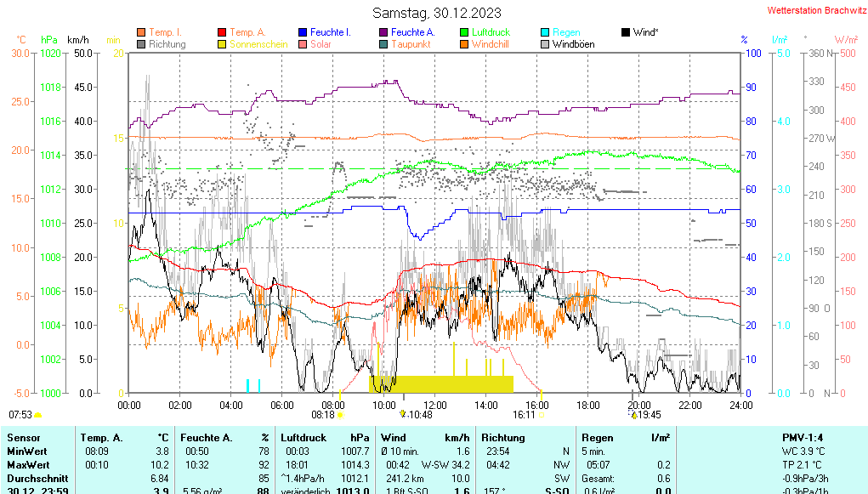Click the black Wind* legend square
Screen dimensions: 868x494
pyautogui.click(x=626, y=32)
